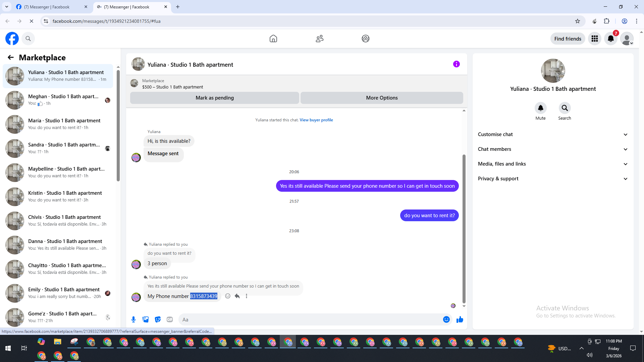React to phone number message
Screen dimensions: 644x362
228,296
